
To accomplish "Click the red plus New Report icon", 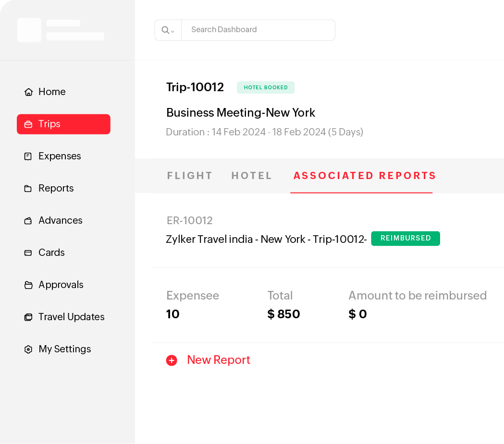I will coord(172,360).
